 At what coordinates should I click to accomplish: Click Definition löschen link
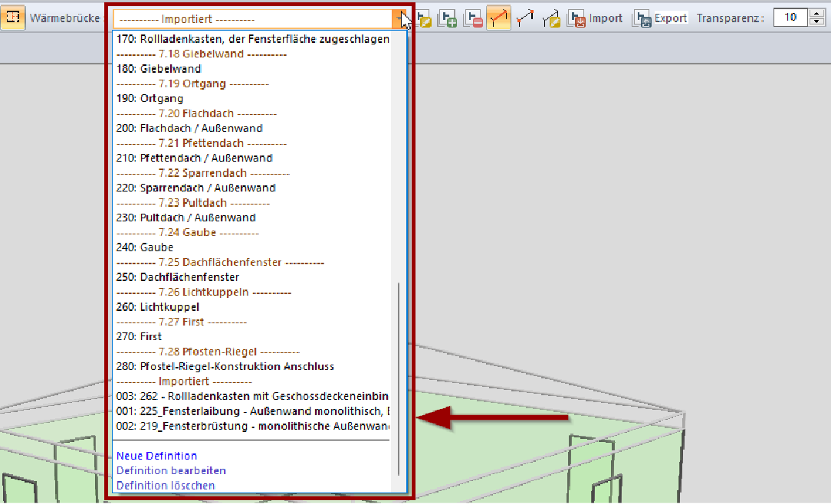click(x=166, y=486)
